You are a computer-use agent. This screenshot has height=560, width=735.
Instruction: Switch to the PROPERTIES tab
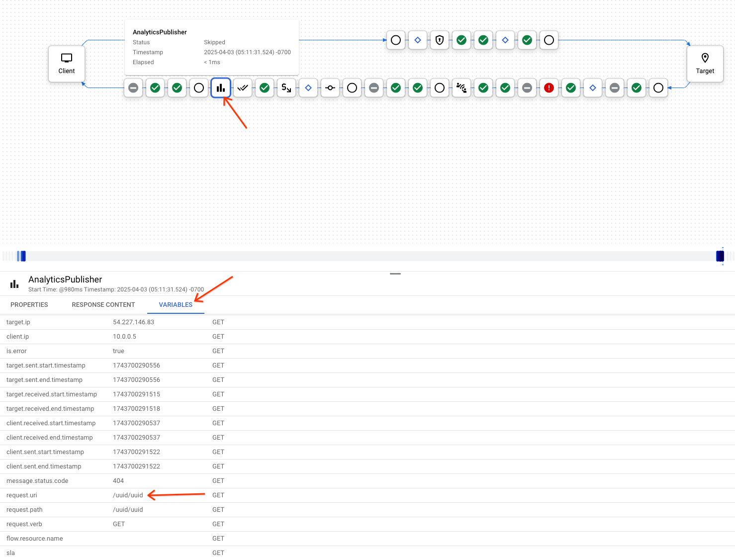29,304
